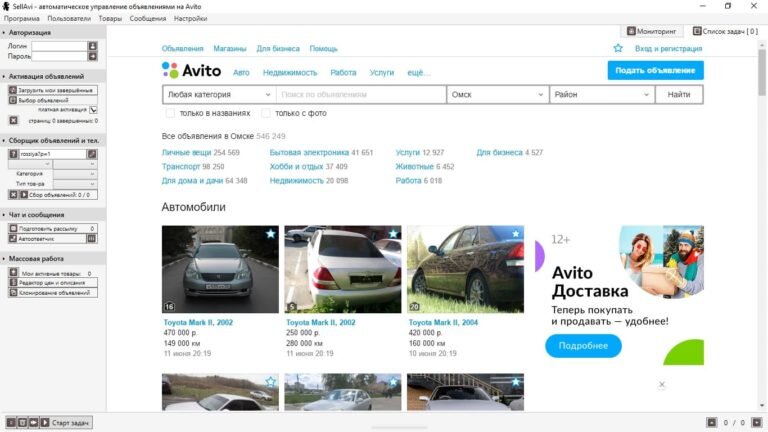Click the third bottom-left icon before Старт задач

[x=33, y=422]
